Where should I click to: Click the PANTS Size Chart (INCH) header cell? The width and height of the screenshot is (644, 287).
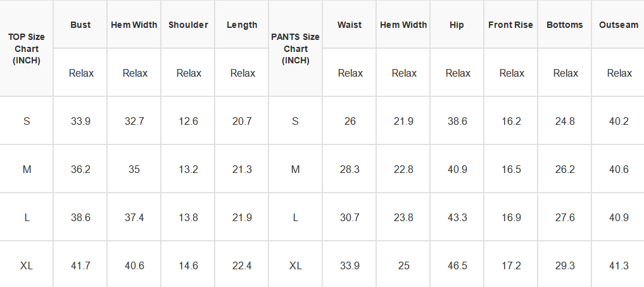[295, 49]
